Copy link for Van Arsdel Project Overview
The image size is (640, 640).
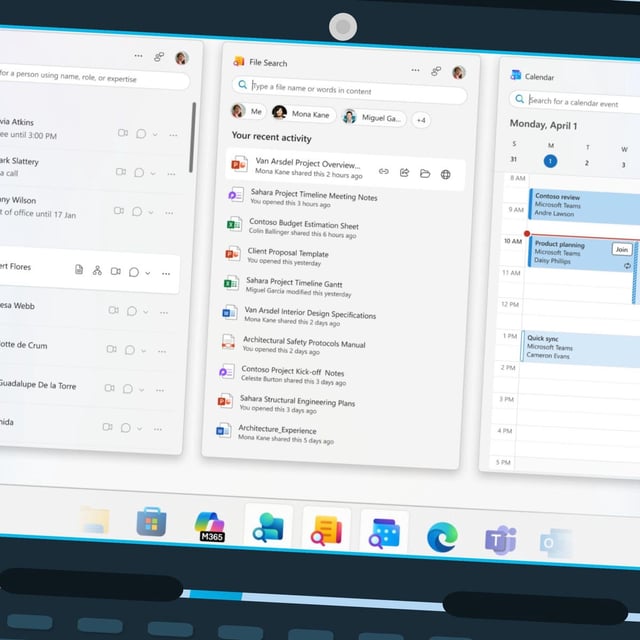pos(383,171)
